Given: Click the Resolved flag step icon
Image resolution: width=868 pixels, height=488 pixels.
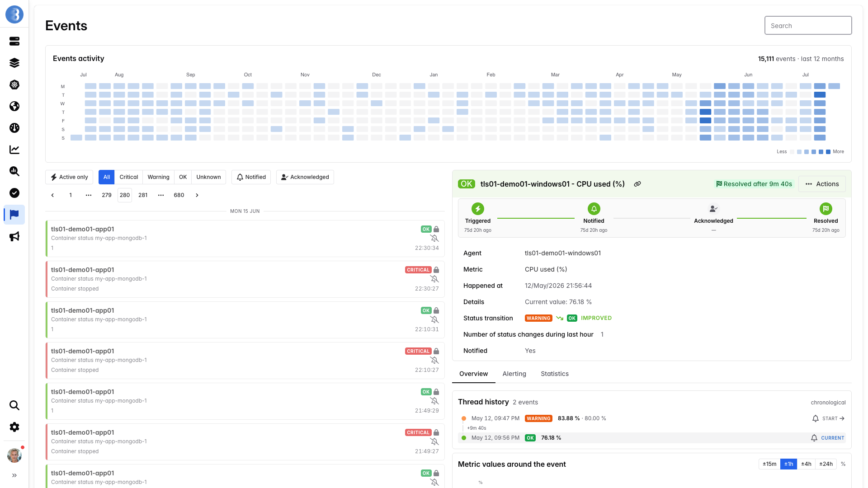Looking at the screenshot, I should (826, 209).
